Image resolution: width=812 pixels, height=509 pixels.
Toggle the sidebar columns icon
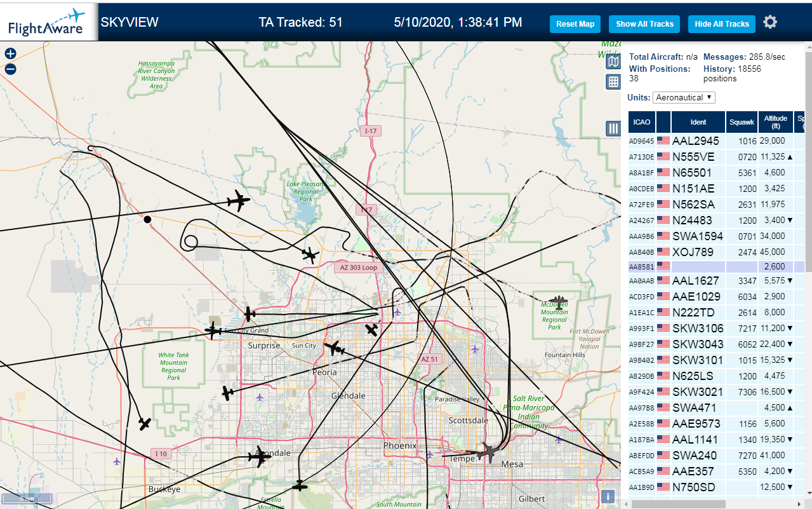[x=613, y=128]
